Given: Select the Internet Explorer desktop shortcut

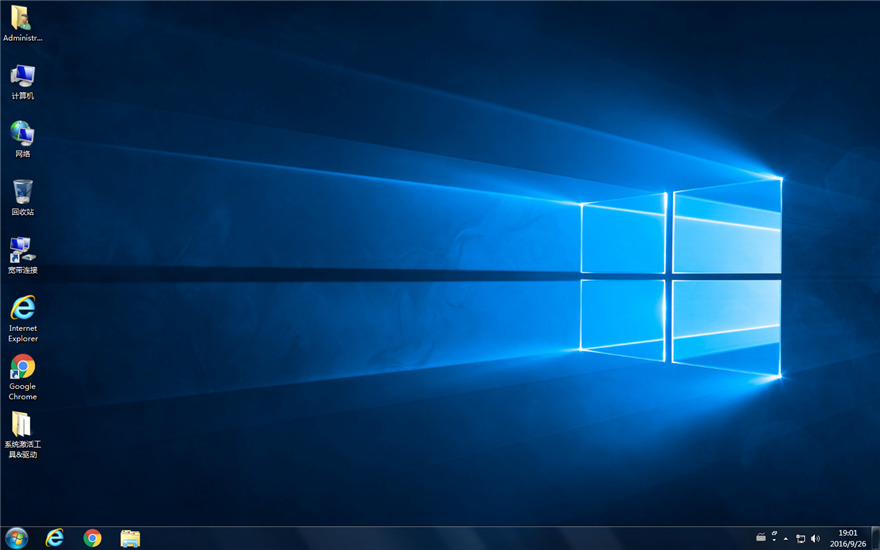Looking at the screenshot, I should point(22,318).
